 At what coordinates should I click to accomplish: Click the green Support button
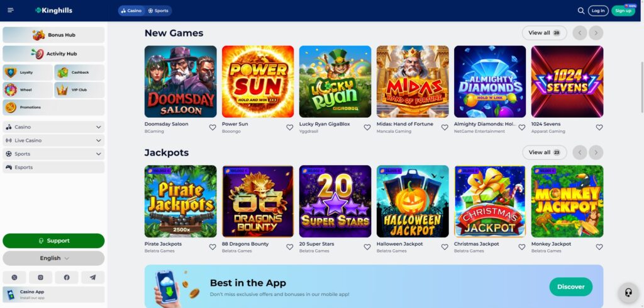[53, 241]
